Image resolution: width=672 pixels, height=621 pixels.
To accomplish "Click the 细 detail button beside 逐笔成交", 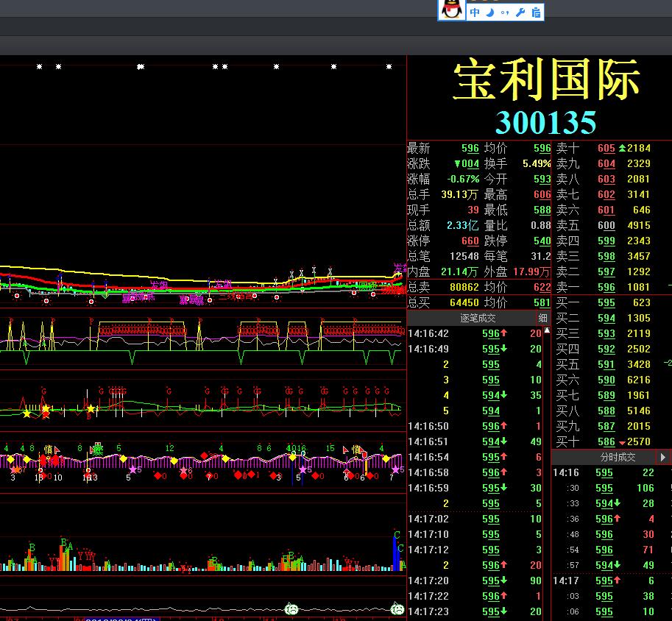I will [542, 318].
